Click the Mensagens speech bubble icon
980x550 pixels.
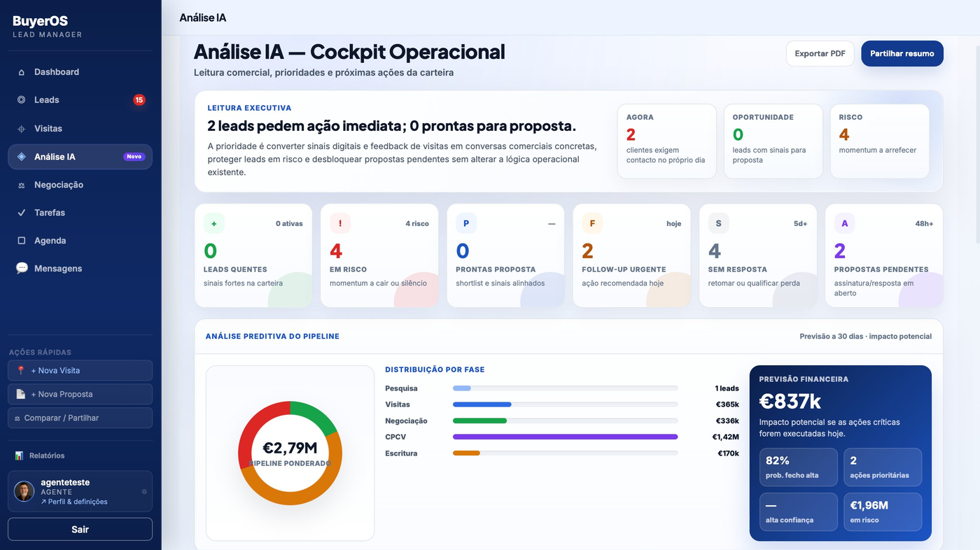pos(22,268)
